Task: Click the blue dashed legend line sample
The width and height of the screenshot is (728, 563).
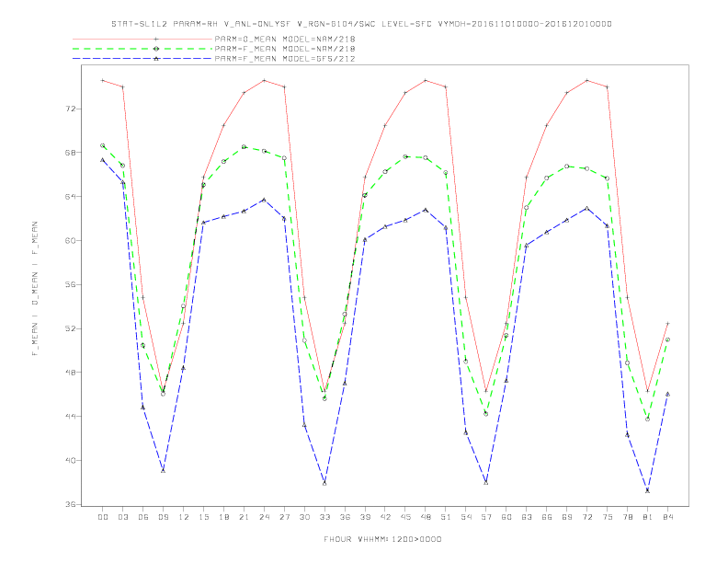Action: [142, 59]
